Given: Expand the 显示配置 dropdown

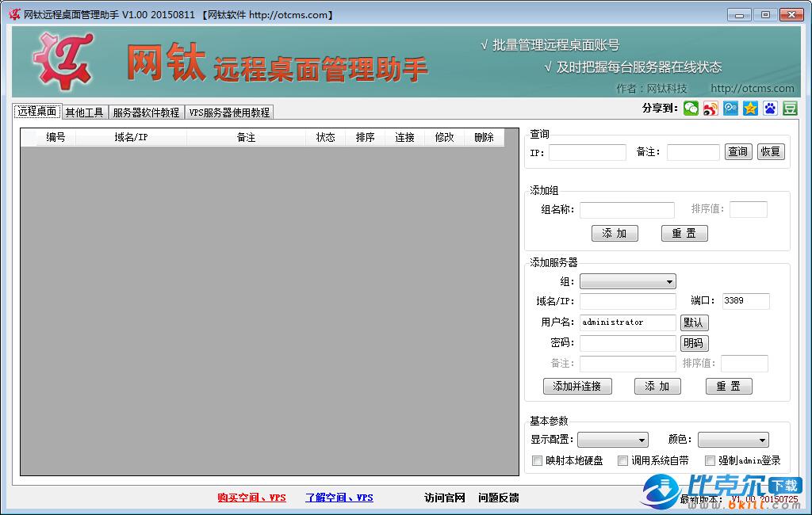Looking at the screenshot, I should (x=612, y=440).
